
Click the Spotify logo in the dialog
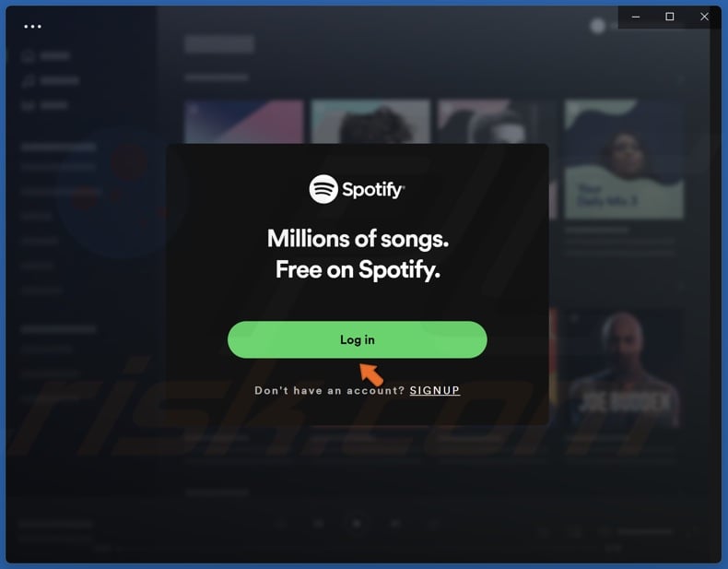(x=357, y=189)
